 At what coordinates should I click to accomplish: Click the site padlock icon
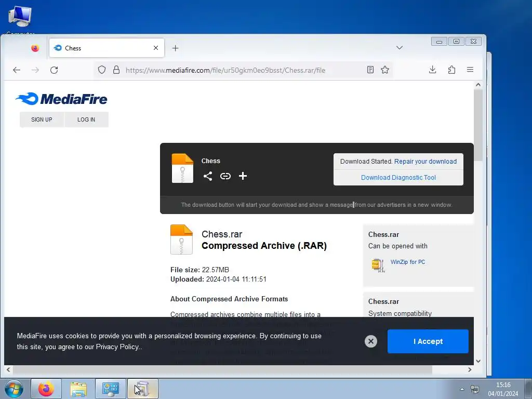point(116,70)
